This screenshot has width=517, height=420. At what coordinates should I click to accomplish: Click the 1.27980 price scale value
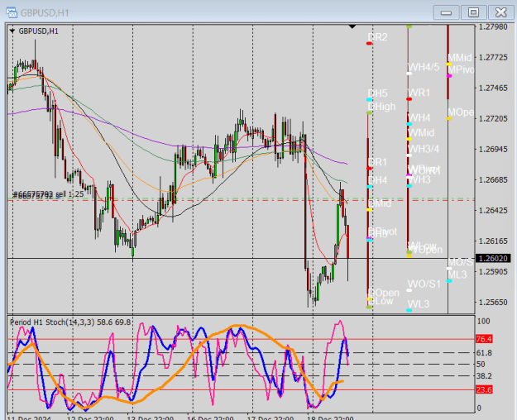[x=493, y=26]
